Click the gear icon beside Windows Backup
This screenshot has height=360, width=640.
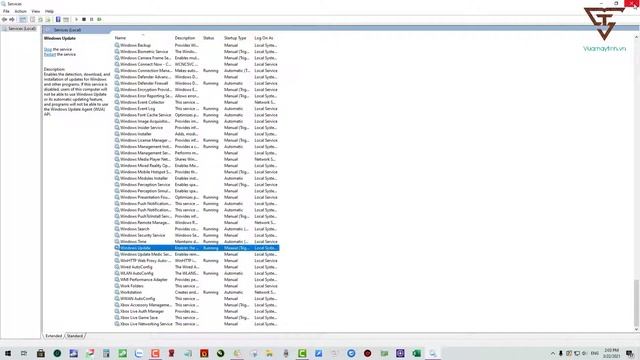coord(117,45)
